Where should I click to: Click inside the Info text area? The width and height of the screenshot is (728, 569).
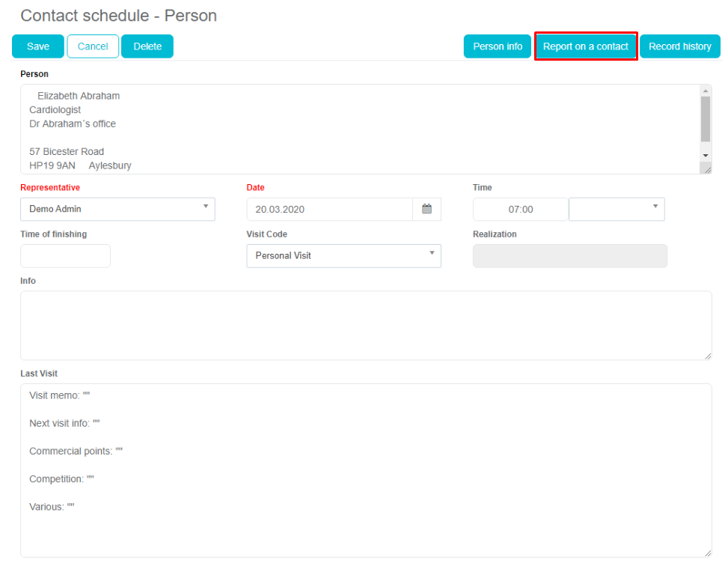coord(365,325)
